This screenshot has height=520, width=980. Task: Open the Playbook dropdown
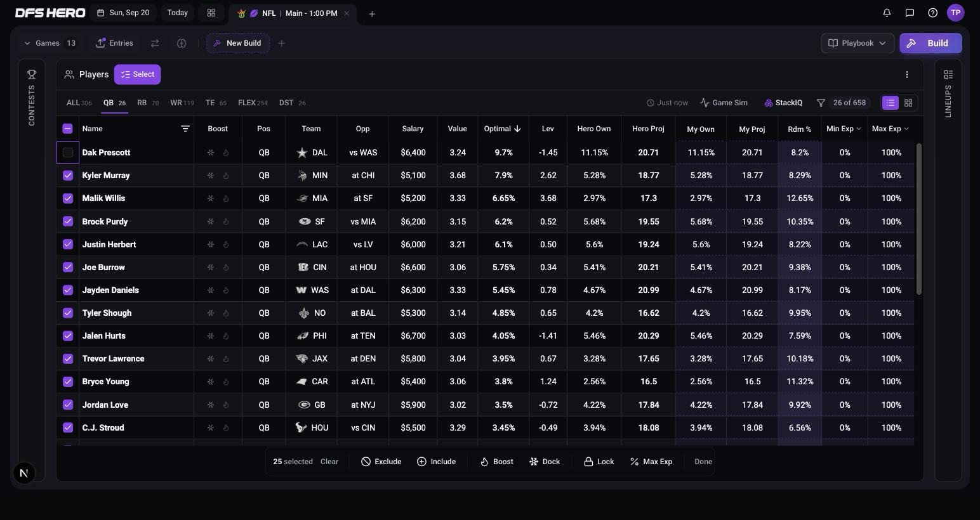click(x=857, y=43)
